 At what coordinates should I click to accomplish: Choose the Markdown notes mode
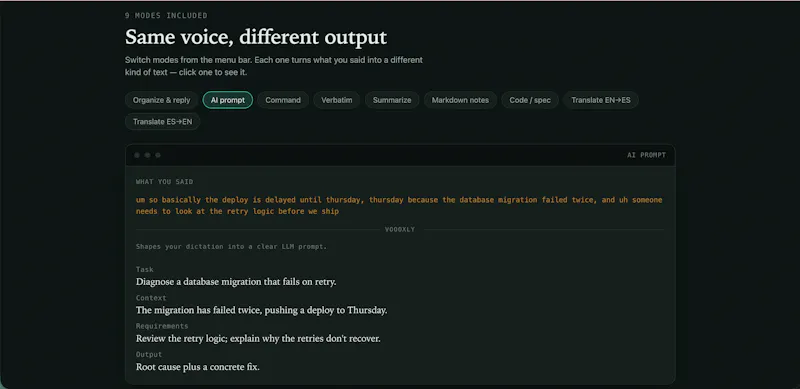(460, 100)
